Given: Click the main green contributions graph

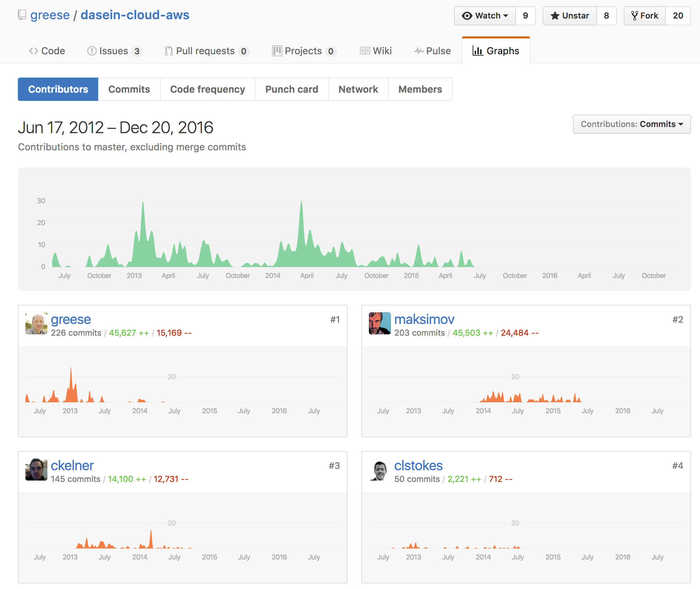Looking at the screenshot, I should tap(354, 229).
